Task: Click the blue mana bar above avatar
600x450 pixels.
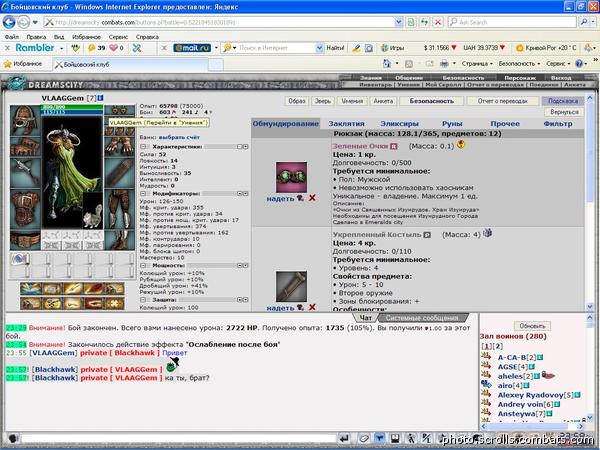Action: 72,112
